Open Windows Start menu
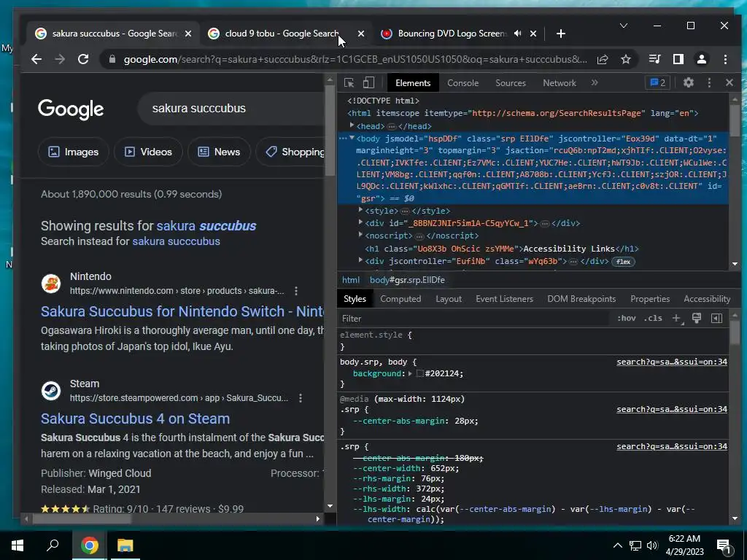The height and width of the screenshot is (560, 747). [x=18, y=545]
